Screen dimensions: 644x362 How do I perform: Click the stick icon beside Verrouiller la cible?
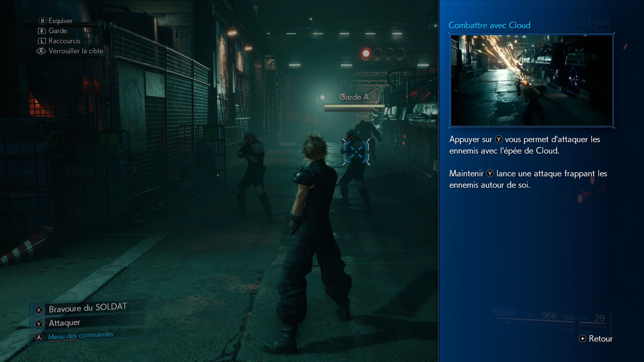tap(41, 51)
